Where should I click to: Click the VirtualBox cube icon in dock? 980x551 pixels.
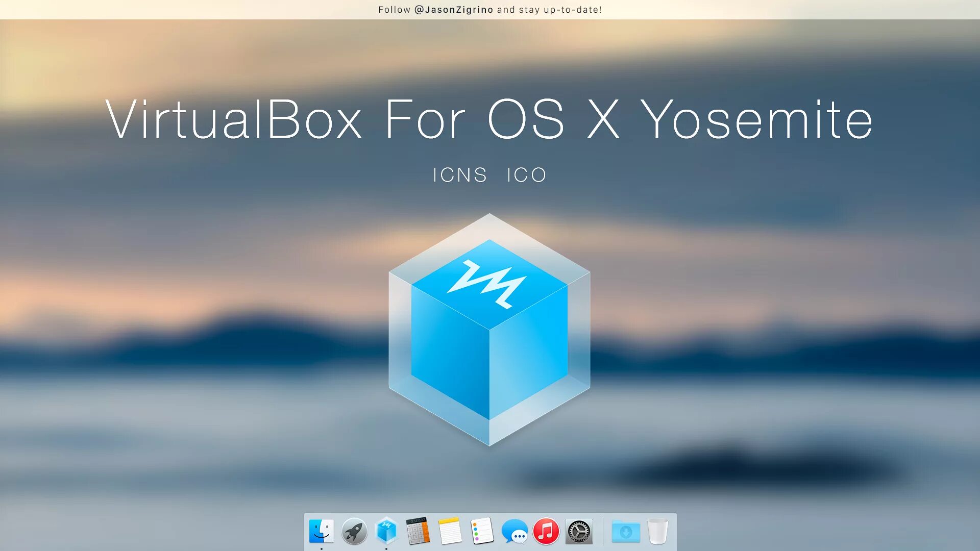pyautogui.click(x=386, y=531)
